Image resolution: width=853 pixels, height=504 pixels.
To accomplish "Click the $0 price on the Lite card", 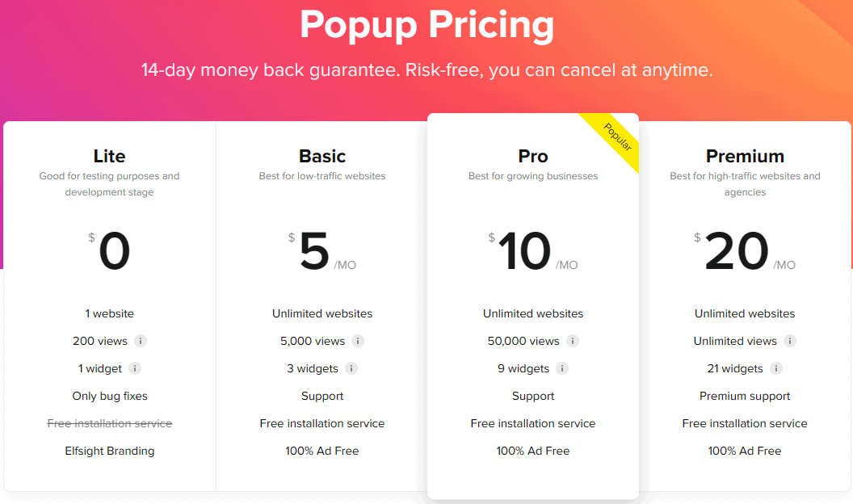I will 113,250.
